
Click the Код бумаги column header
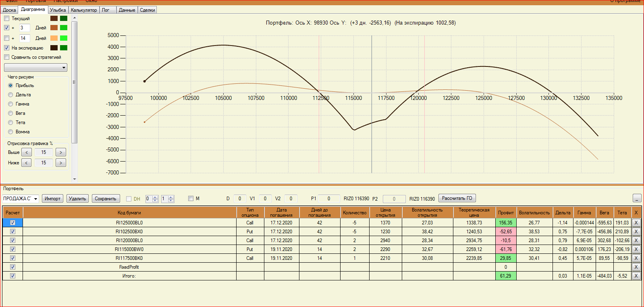click(129, 212)
